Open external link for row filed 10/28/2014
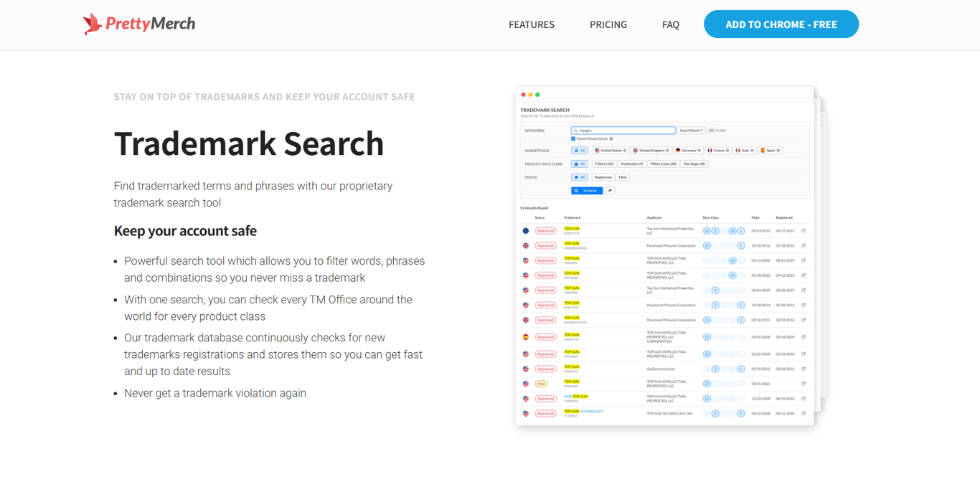This screenshot has width=980, height=482. (804, 305)
